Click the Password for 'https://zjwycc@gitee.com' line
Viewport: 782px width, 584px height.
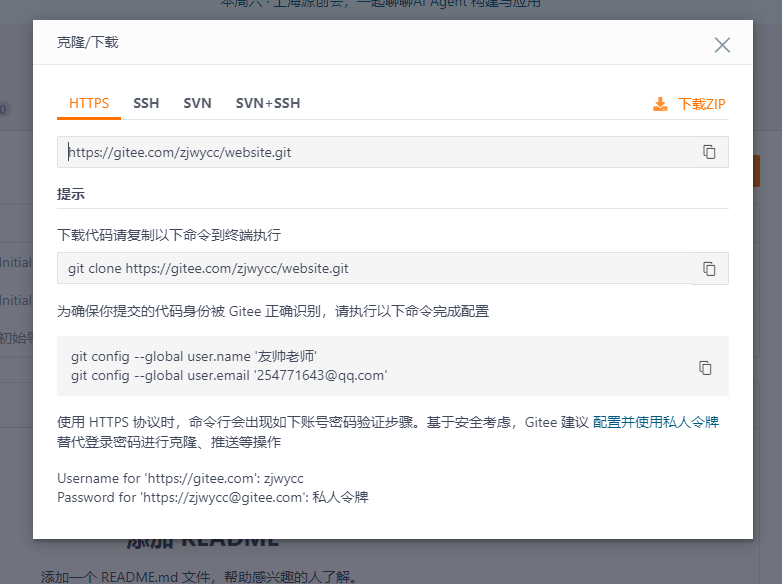(213, 497)
